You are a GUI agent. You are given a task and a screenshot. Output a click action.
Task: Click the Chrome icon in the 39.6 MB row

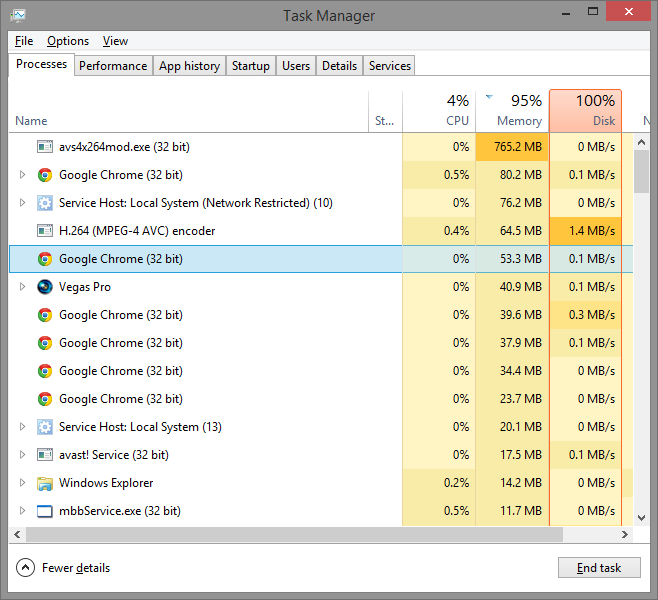point(44,315)
